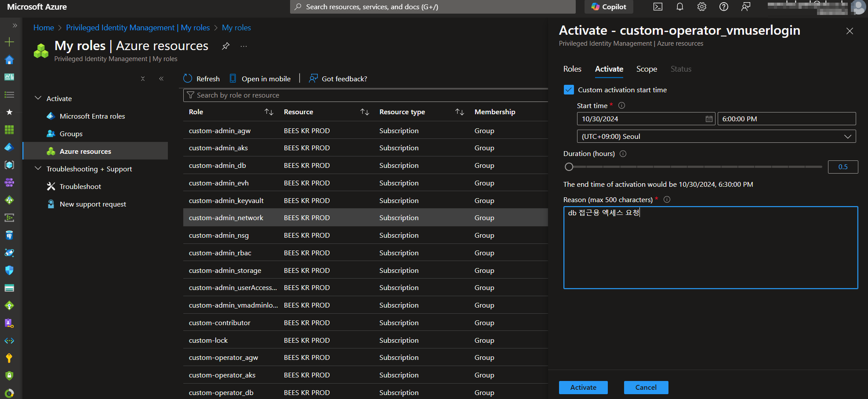Open calendar picker for Start time date
Viewport: 868px width, 399px height.
[709, 119]
